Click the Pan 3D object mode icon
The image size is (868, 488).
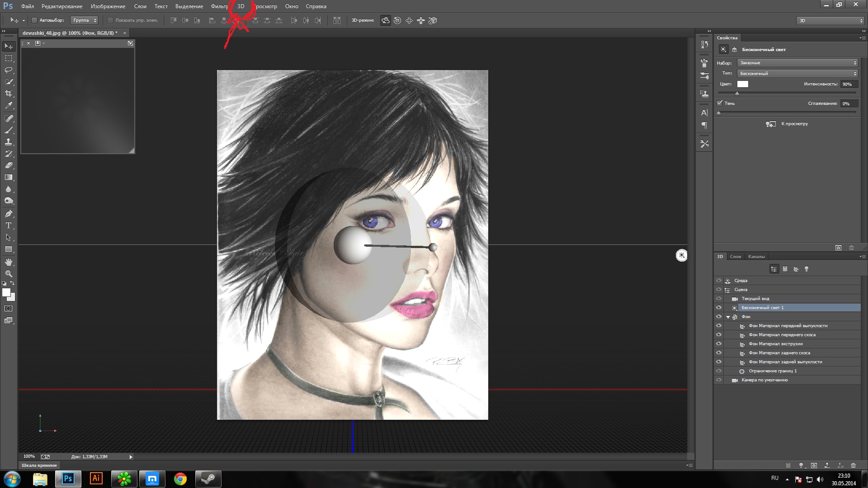[409, 20]
